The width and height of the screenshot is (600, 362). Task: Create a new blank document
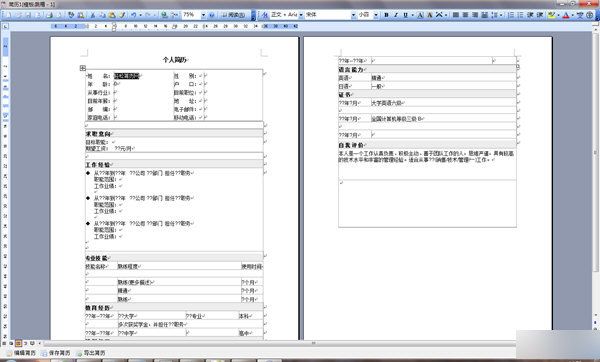(x=8, y=15)
